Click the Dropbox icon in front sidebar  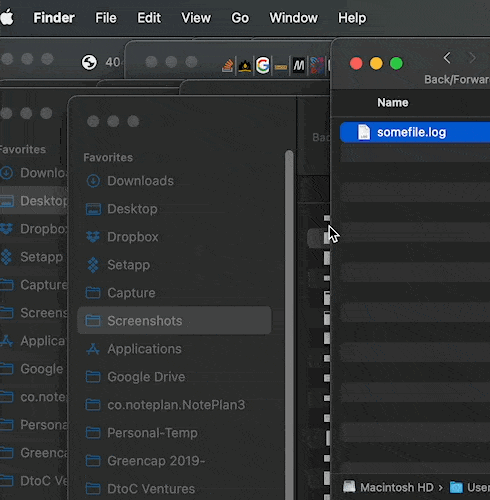pos(93,237)
